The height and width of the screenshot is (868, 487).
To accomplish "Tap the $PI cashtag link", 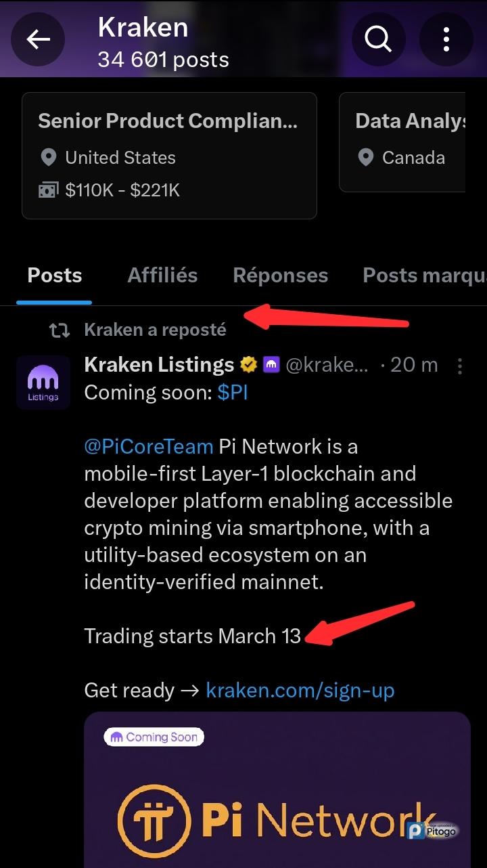I will click(x=233, y=393).
